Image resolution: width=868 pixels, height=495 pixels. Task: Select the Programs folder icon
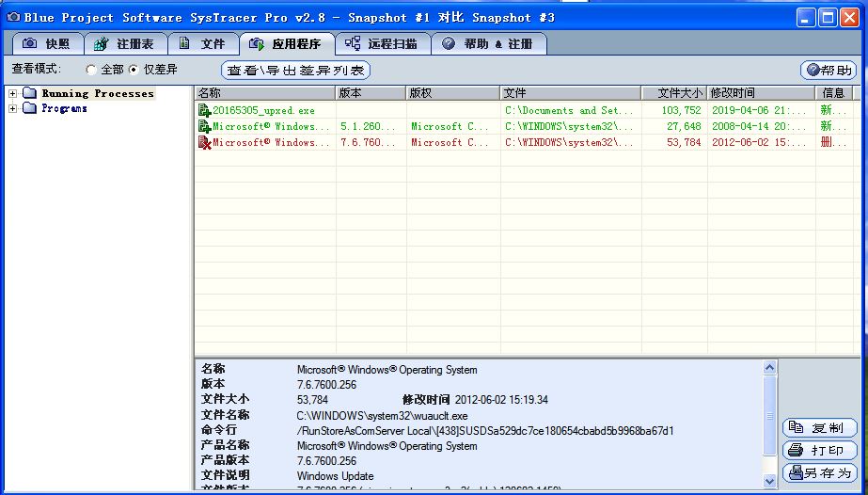[x=29, y=108]
